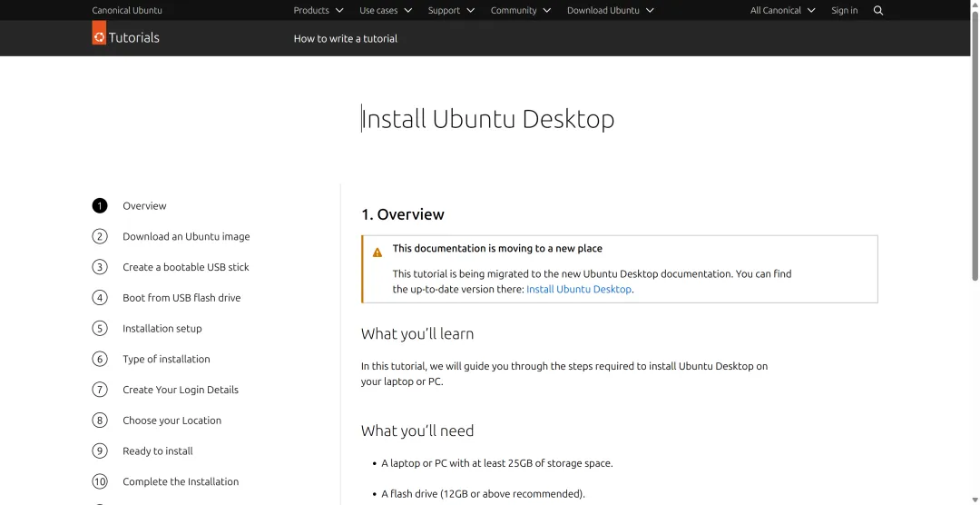Image resolution: width=980 pixels, height=505 pixels.
Task: Click the 1. Overview heading
Action: [x=403, y=214]
